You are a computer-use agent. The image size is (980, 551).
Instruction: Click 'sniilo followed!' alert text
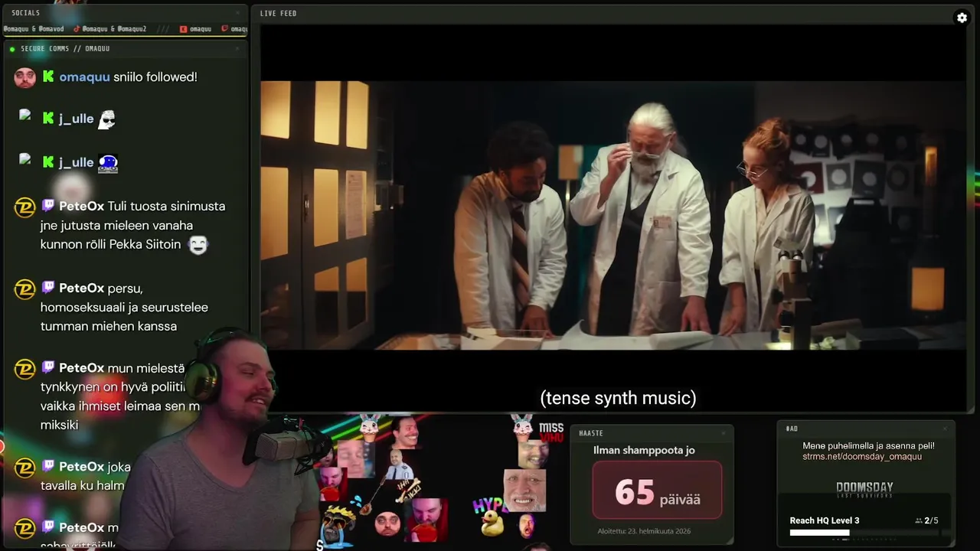[155, 77]
